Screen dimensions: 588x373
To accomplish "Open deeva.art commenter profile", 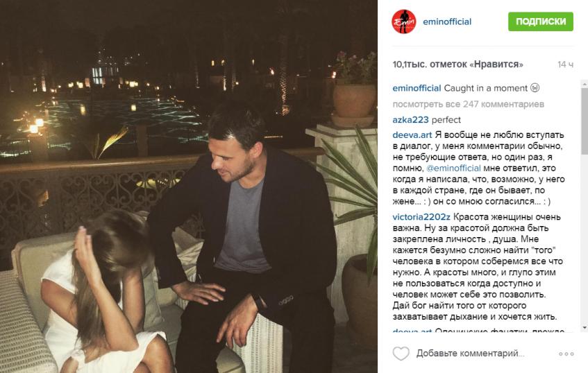I will 412,135.
